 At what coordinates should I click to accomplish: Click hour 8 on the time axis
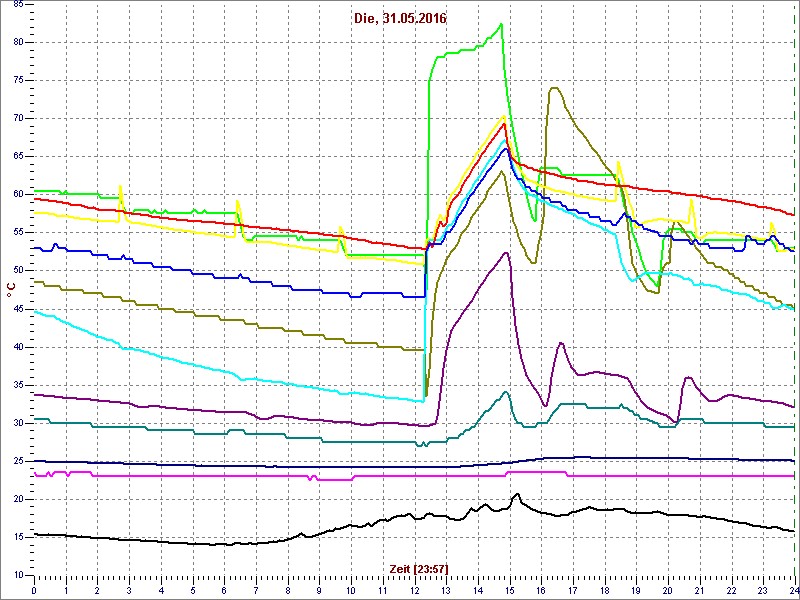coord(288,591)
